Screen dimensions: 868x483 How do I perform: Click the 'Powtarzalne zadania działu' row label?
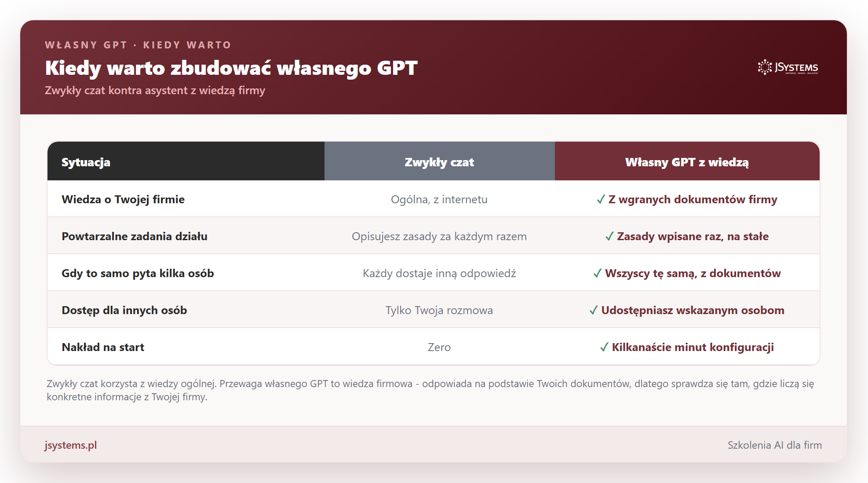(135, 236)
